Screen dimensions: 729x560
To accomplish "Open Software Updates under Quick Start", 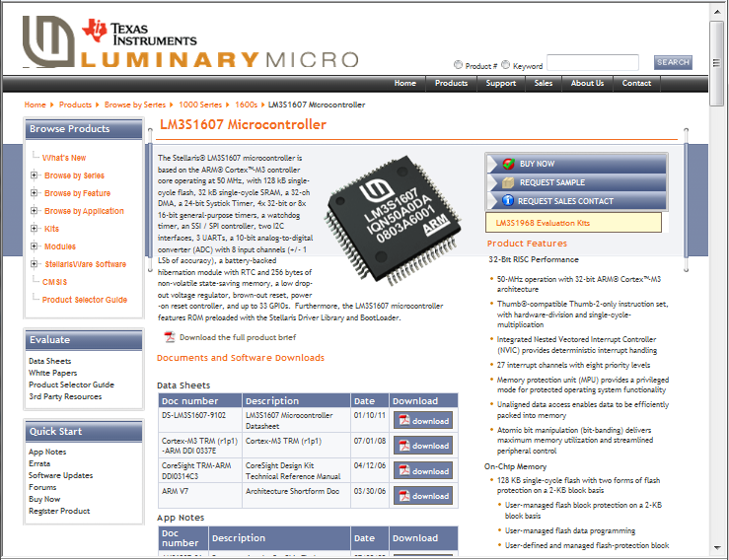I will click(x=60, y=475).
